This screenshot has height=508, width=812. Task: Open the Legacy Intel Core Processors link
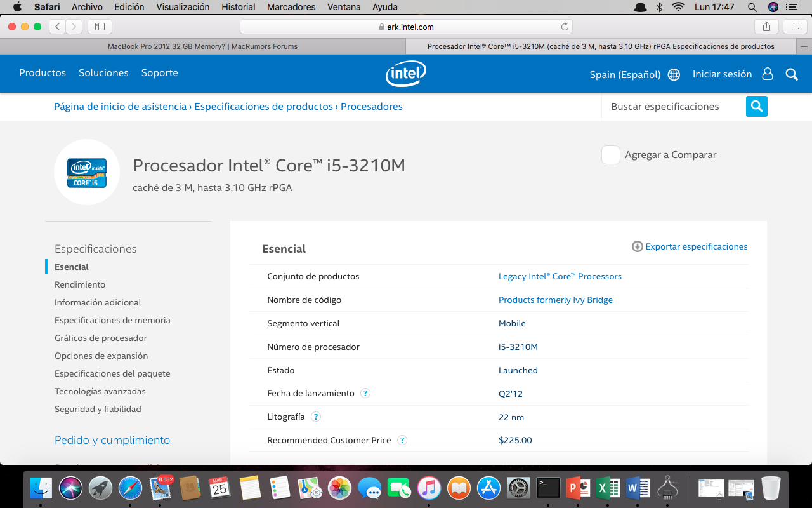pyautogui.click(x=560, y=277)
